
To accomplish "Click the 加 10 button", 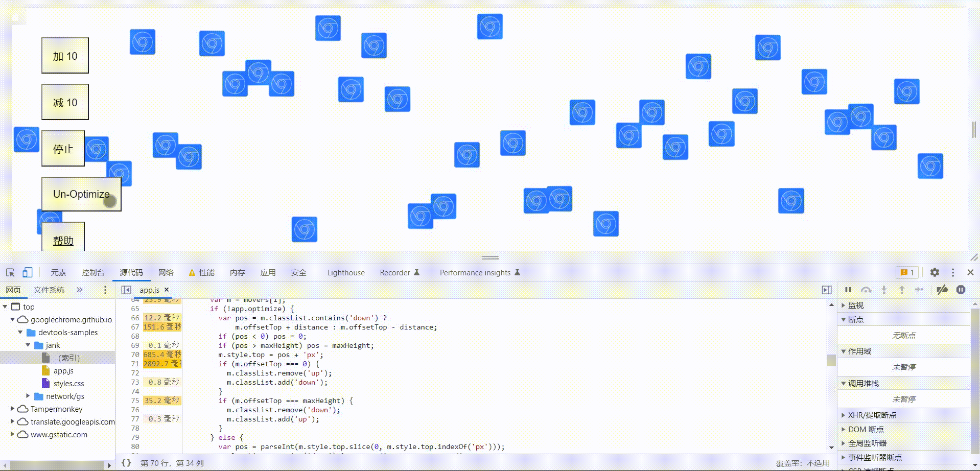I will pos(65,56).
